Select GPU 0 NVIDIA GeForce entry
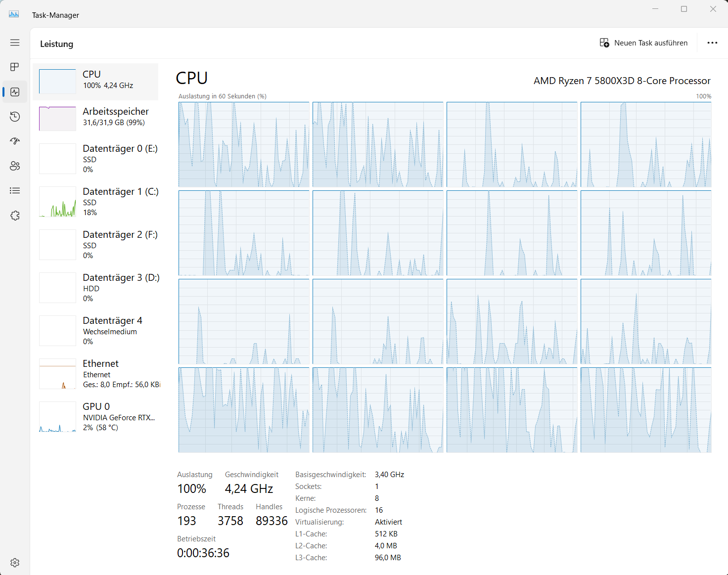 tap(95, 417)
